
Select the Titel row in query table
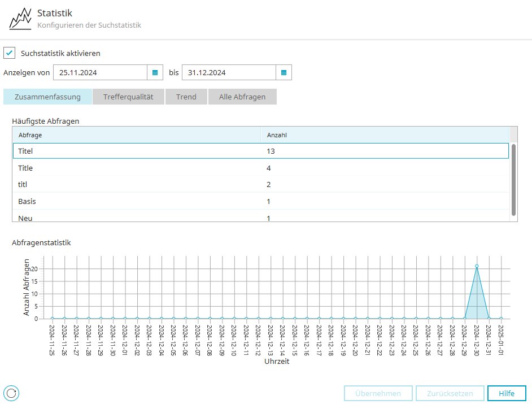click(260, 151)
